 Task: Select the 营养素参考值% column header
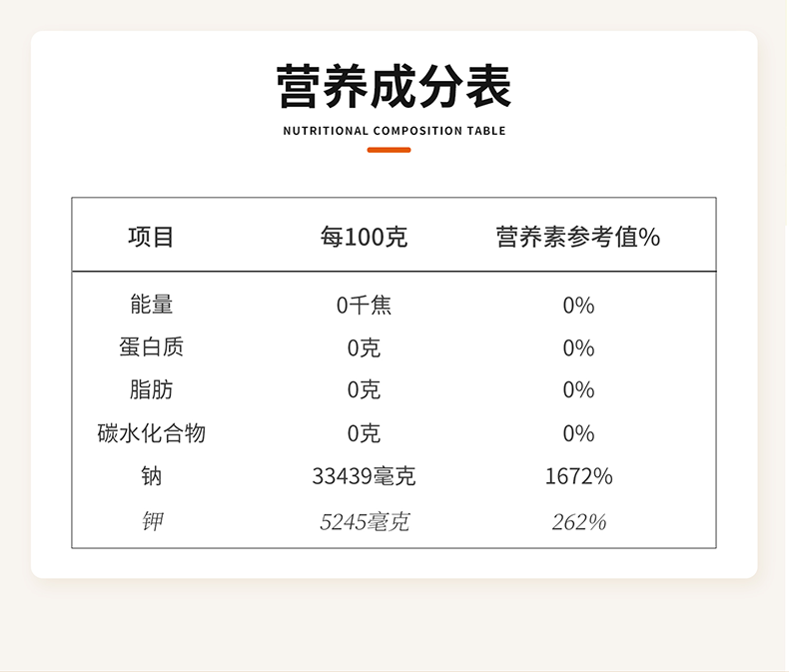(x=578, y=238)
